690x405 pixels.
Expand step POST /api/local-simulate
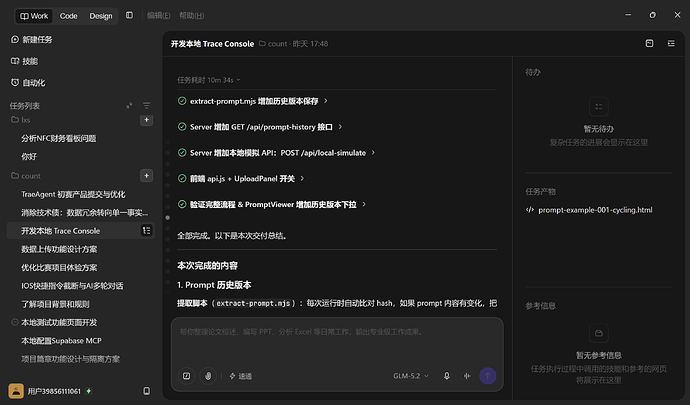click(278, 153)
